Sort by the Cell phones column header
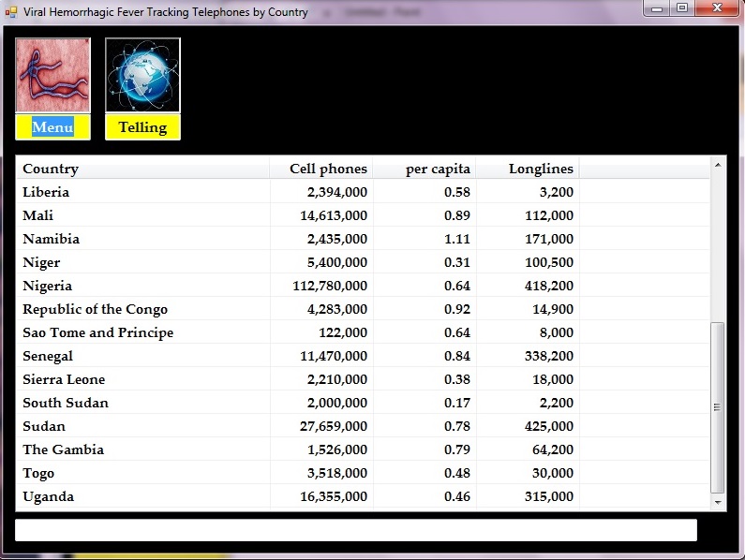 coord(321,169)
